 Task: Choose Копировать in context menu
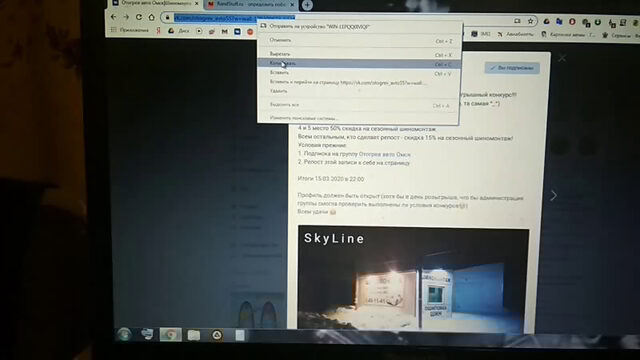point(359,63)
